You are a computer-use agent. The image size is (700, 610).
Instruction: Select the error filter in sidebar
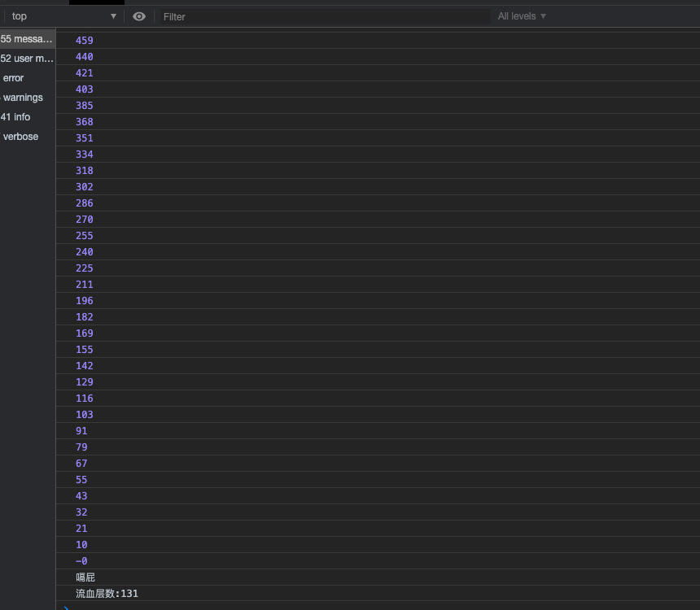click(x=28, y=78)
